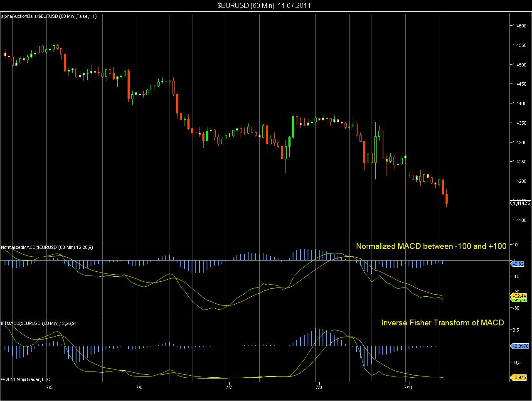Click the 1,4550 price axis label
The width and height of the screenshot is (532, 401).
coord(519,45)
